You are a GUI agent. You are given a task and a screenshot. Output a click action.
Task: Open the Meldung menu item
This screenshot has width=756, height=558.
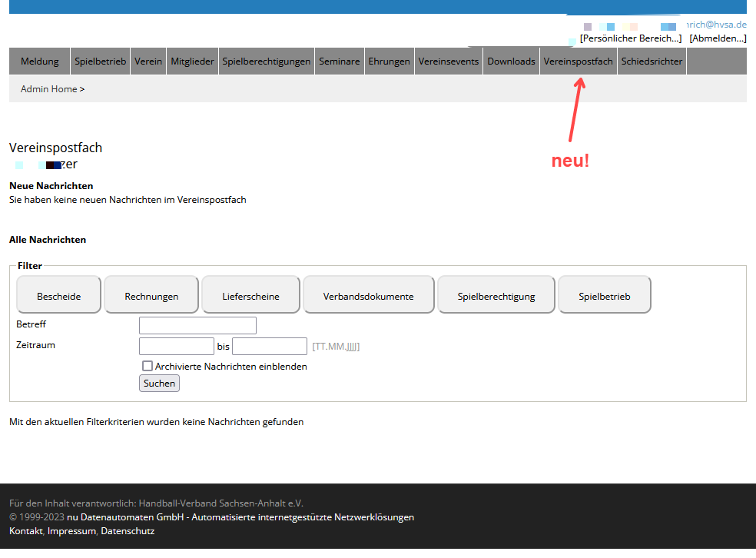39,61
